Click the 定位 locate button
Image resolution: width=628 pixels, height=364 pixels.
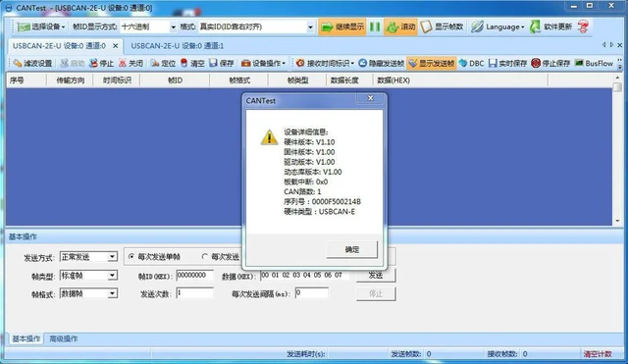tap(163, 63)
